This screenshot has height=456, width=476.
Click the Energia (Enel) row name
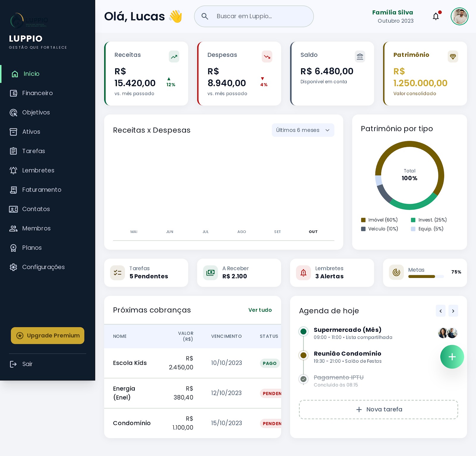tap(124, 393)
